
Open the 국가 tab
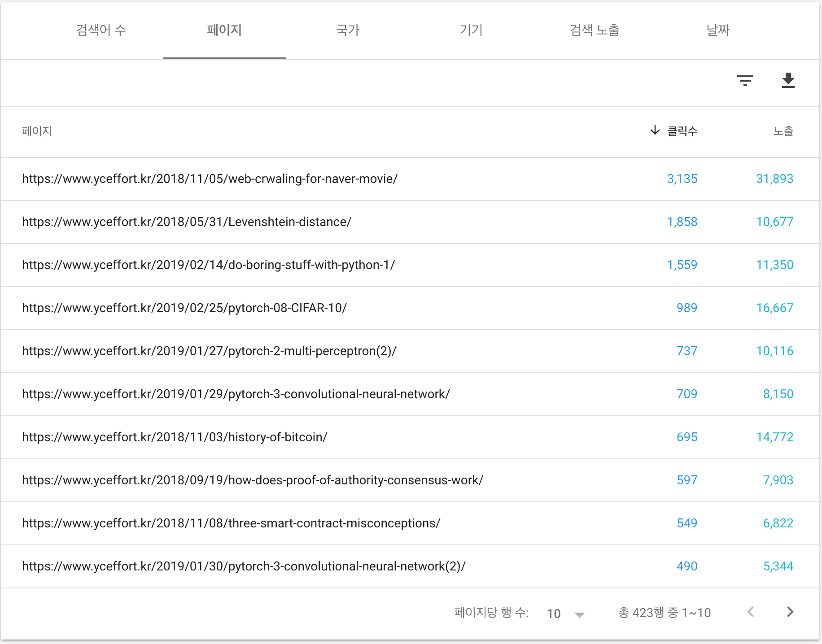coord(348,30)
